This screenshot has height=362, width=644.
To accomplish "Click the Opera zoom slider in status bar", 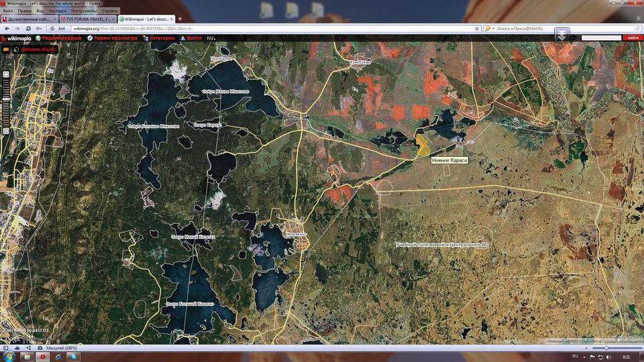I will (x=606, y=349).
